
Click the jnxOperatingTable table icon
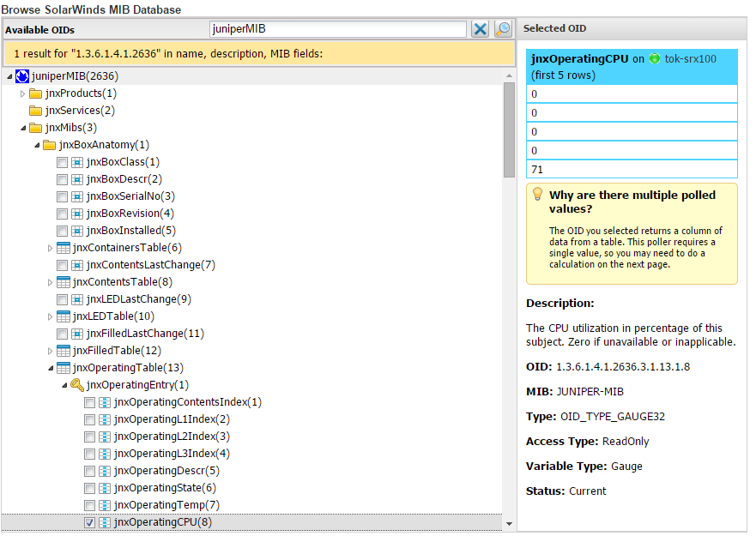click(64, 368)
